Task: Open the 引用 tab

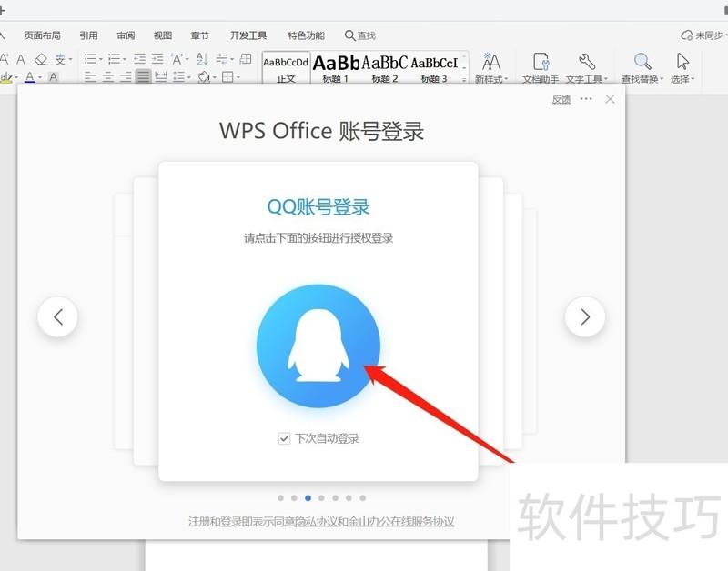Action: pyautogui.click(x=88, y=35)
